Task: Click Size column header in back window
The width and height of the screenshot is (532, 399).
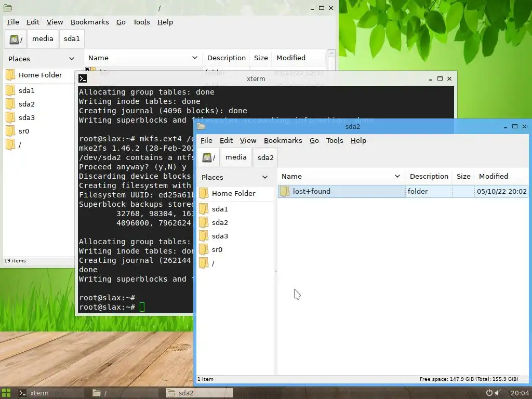Action: tap(261, 58)
